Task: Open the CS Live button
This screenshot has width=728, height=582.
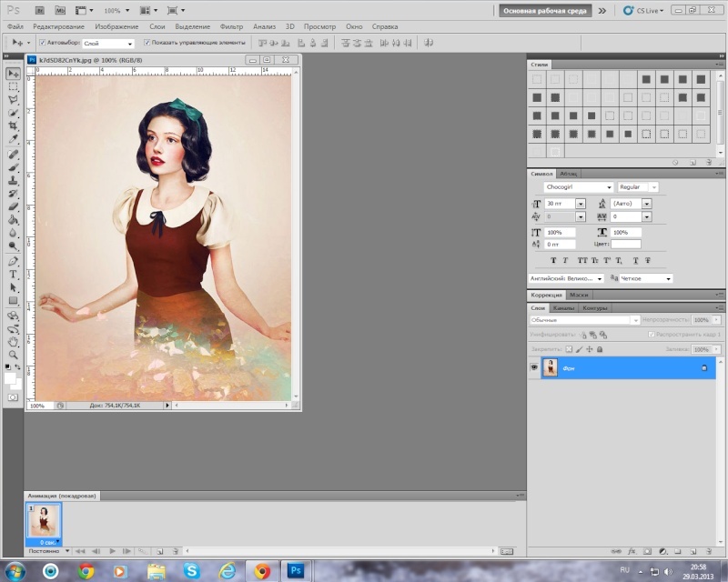Action: (x=643, y=10)
